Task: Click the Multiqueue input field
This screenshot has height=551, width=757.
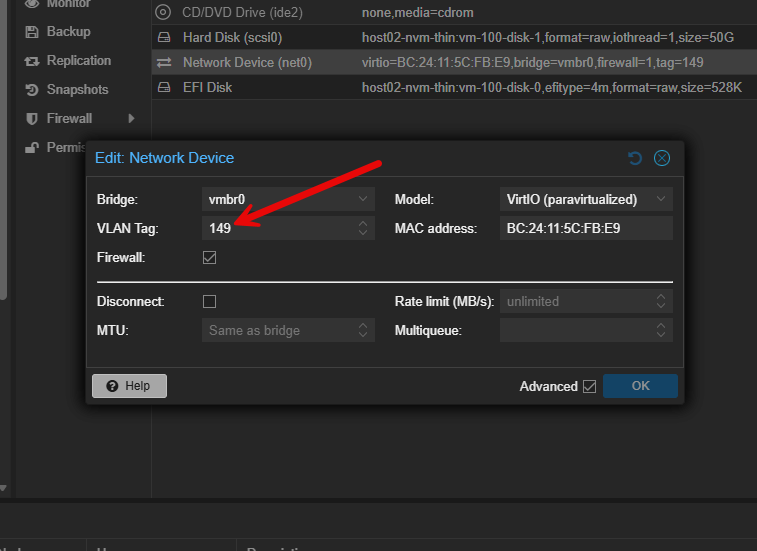Action: point(586,330)
